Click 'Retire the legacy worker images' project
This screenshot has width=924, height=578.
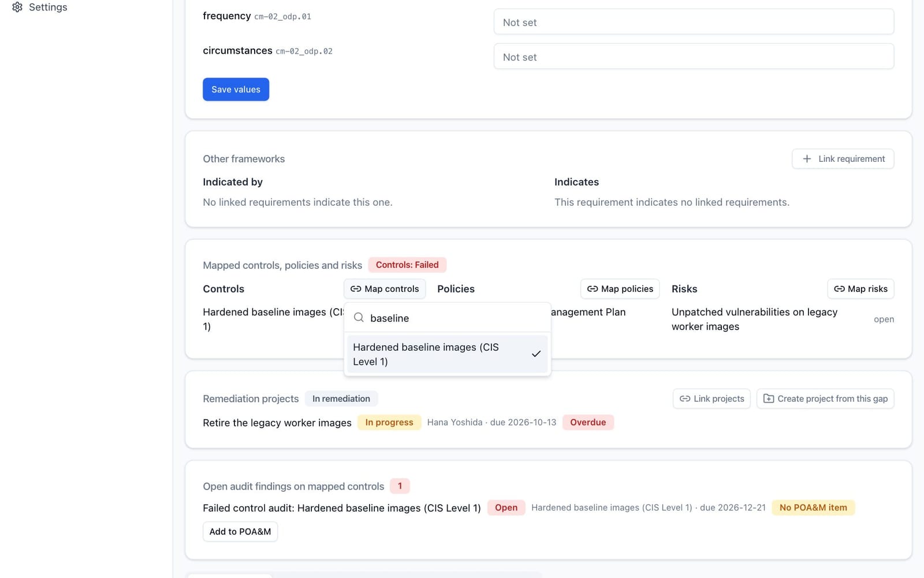277,423
